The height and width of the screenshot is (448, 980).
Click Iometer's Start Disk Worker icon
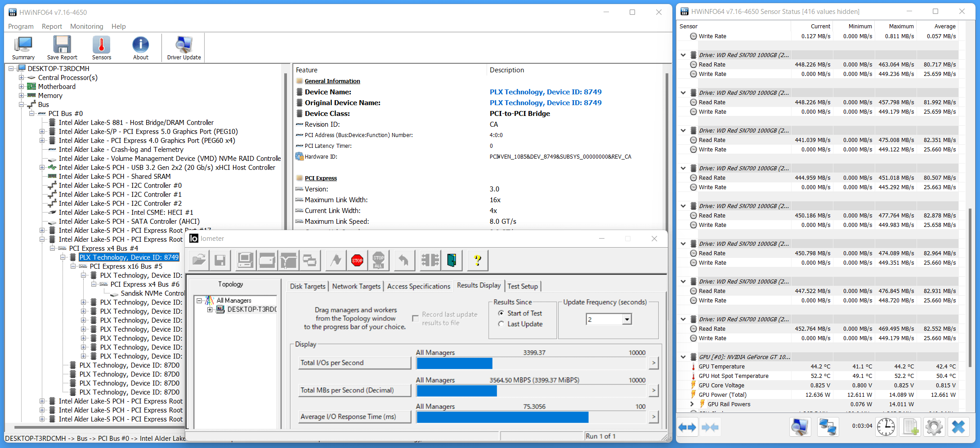(x=267, y=260)
